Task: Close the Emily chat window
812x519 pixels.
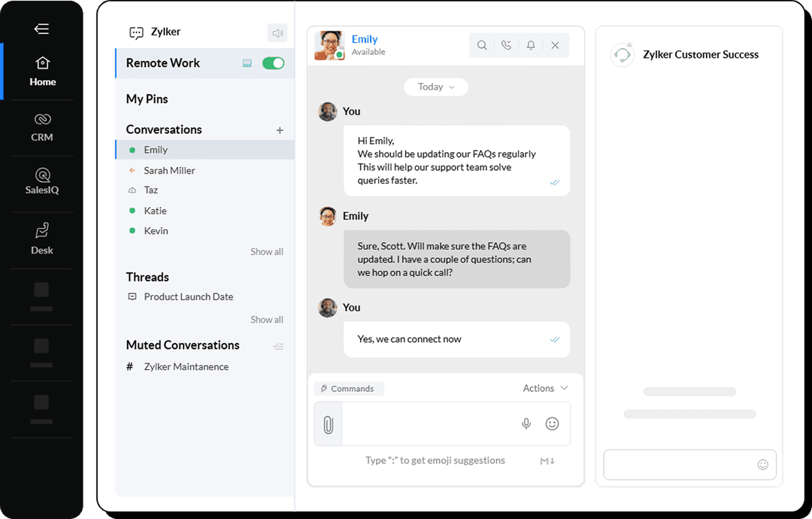Action: 555,45
